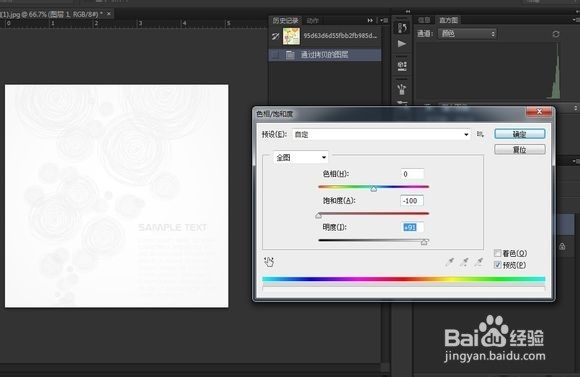580x377 pixels.
Task: Toggle history brush source beside snapshot
Action: [x=276, y=36]
